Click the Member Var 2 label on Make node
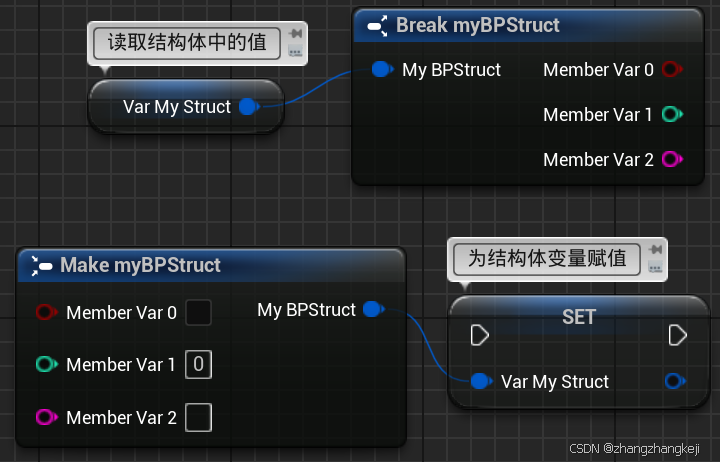720x462 pixels. point(121,418)
